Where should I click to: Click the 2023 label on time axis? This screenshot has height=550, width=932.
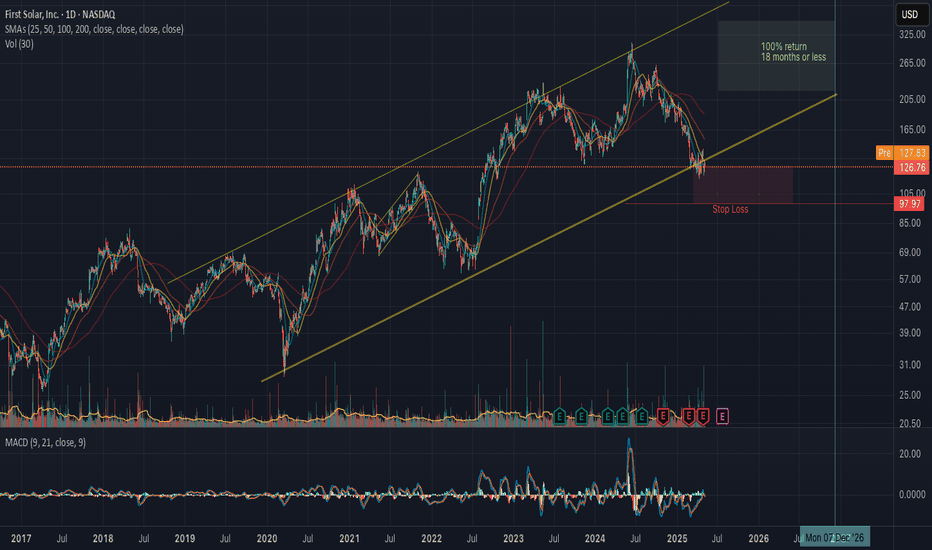(514, 538)
